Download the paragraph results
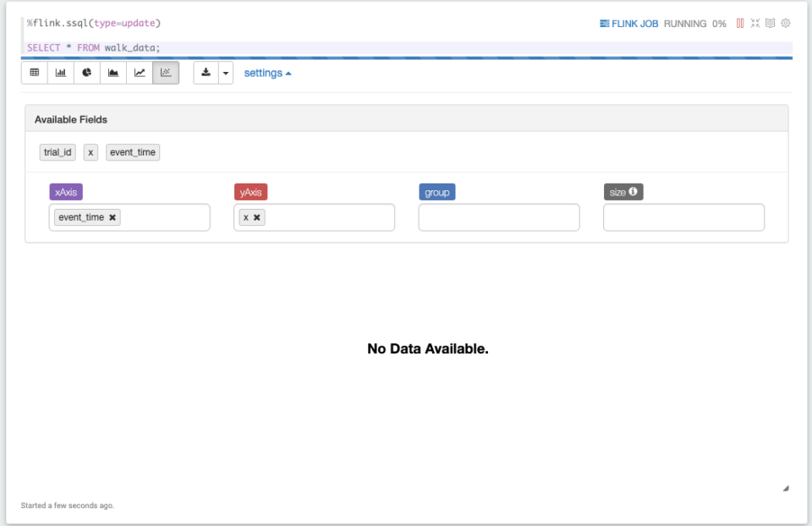The width and height of the screenshot is (812, 526). [205, 72]
